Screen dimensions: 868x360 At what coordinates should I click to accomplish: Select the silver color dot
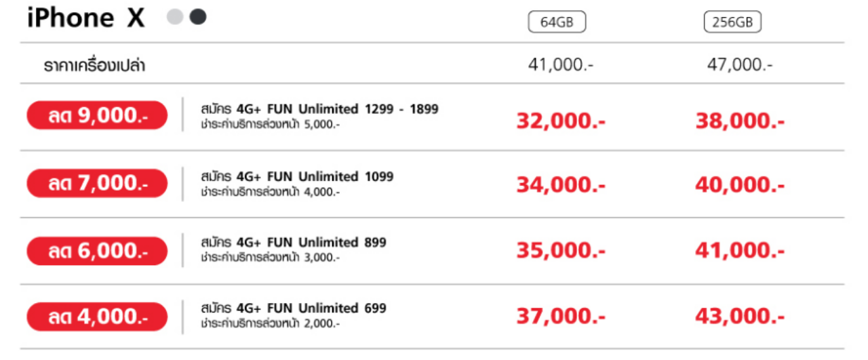[175, 18]
